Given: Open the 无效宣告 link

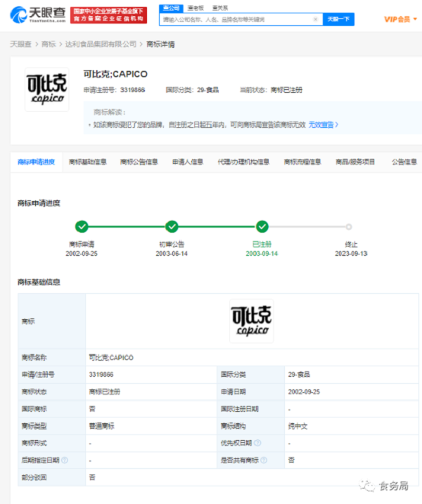Looking at the screenshot, I should (324, 124).
